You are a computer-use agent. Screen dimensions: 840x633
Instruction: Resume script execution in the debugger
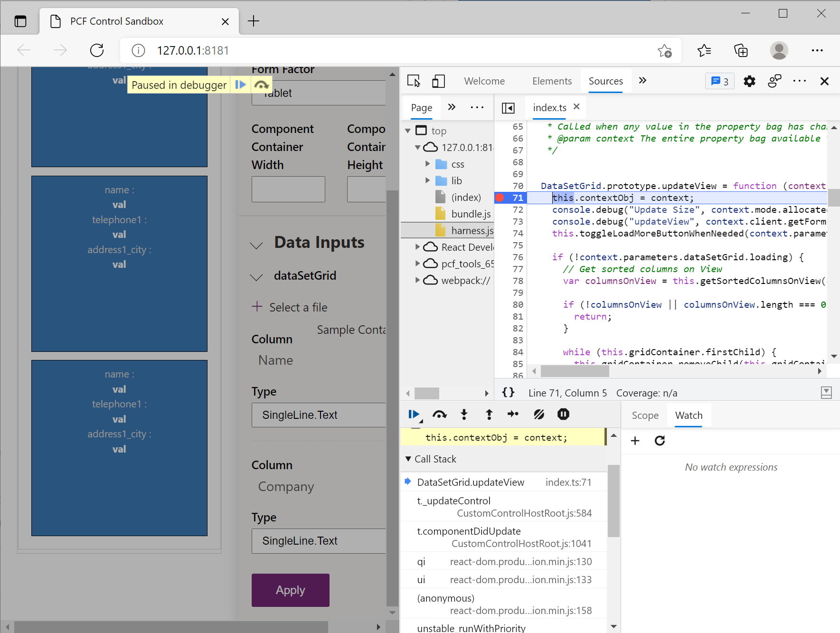[x=415, y=414]
